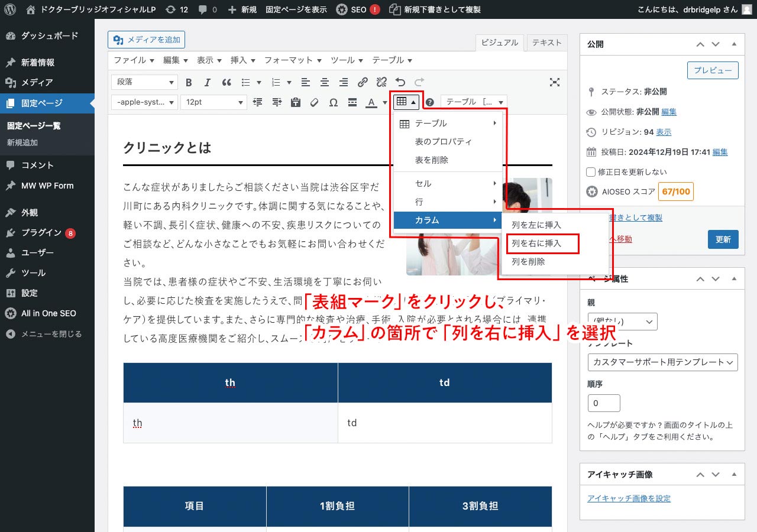Insert a blockquote
This screenshot has width=757, height=532.
(226, 83)
